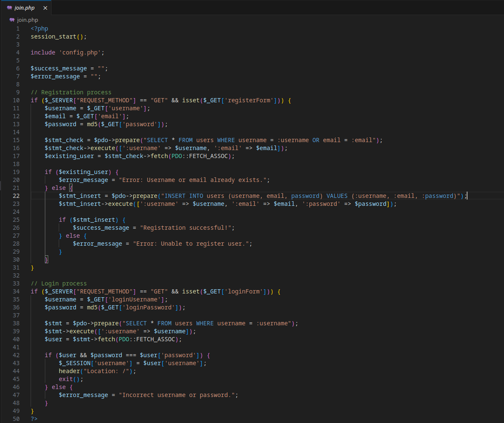Click the $email = $_GET['email']; line
This screenshot has width=504, height=423.
87,116
